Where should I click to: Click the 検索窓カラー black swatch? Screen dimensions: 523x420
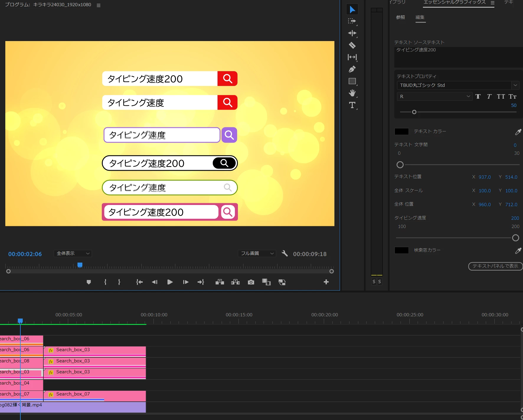(402, 250)
